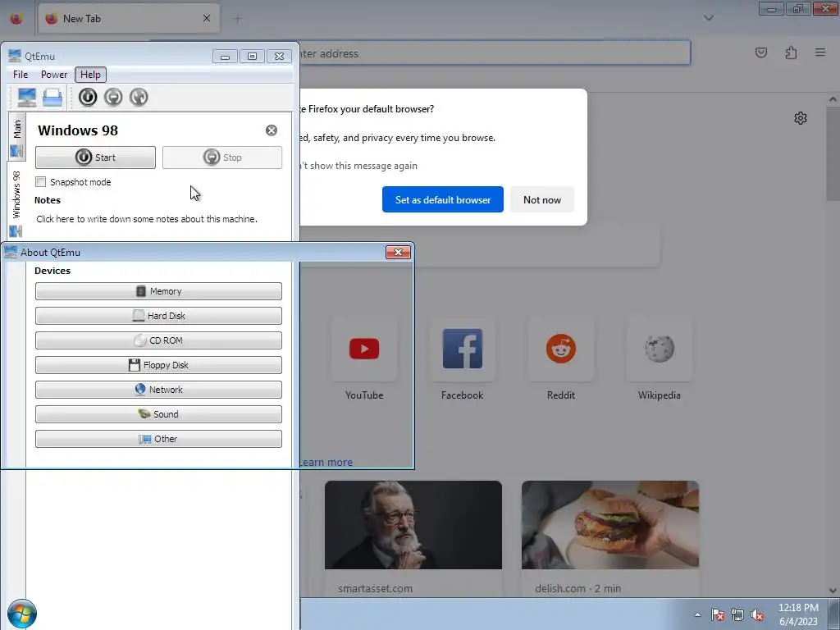Open new tab page settings gear
The image size is (840, 630).
[801, 118]
